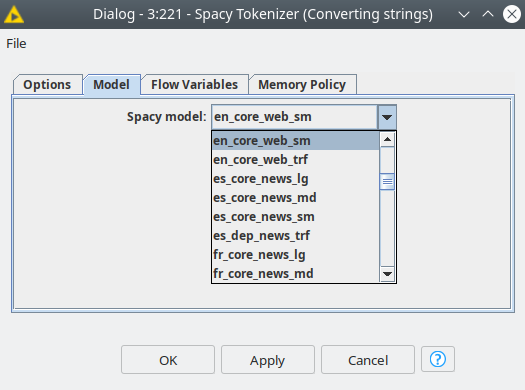Close the dialog with the X icon
The height and width of the screenshot is (390, 525).
point(512,14)
